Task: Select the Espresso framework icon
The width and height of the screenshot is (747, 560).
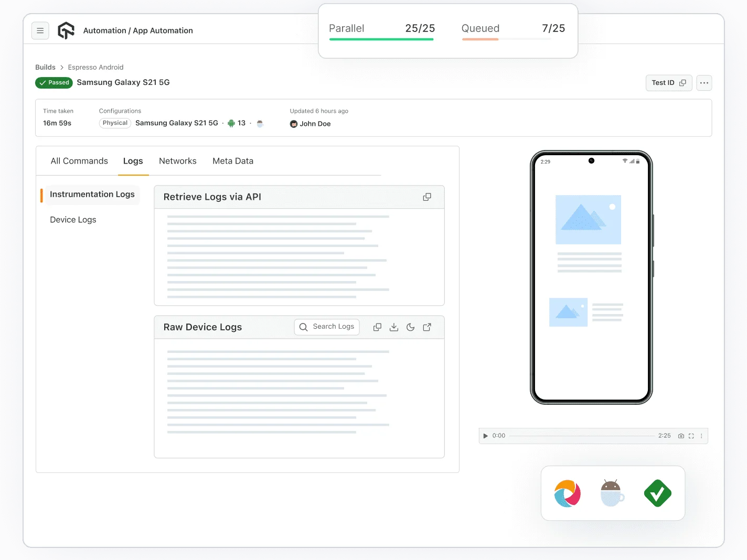Action: click(x=612, y=493)
